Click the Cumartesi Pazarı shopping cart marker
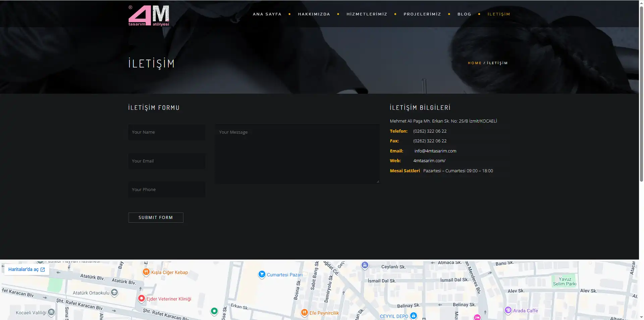Image resolution: width=644 pixels, height=320 pixels. [262, 274]
